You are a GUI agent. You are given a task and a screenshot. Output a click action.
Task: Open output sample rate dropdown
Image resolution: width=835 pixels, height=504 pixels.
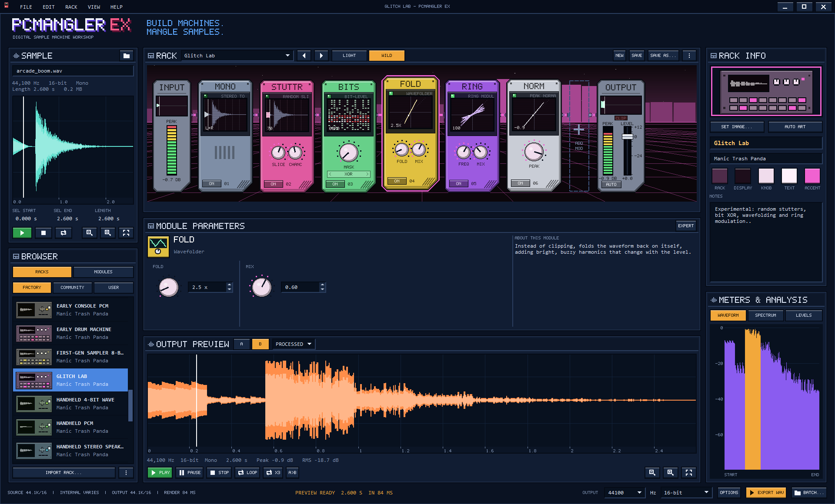point(625,493)
